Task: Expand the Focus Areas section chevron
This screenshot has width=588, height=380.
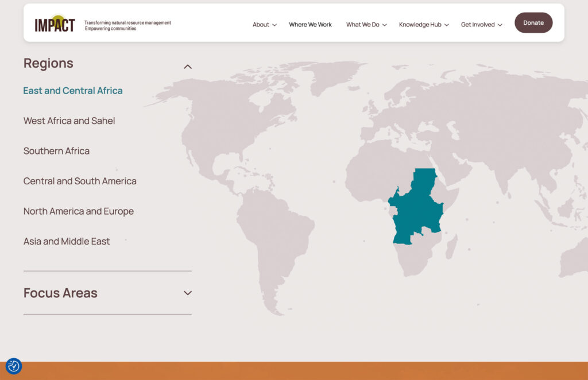Action: pos(188,293)
